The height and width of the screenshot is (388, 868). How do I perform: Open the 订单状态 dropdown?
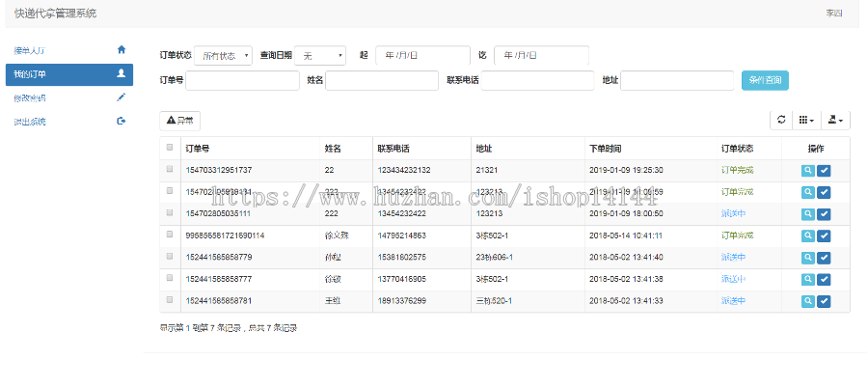point(223,55)
